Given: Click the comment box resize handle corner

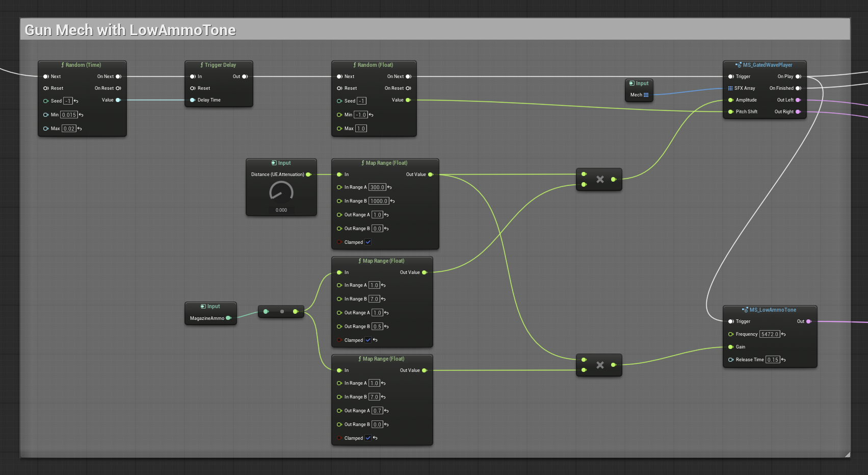Looking at the screenshot, I should [x=847, y=454].
